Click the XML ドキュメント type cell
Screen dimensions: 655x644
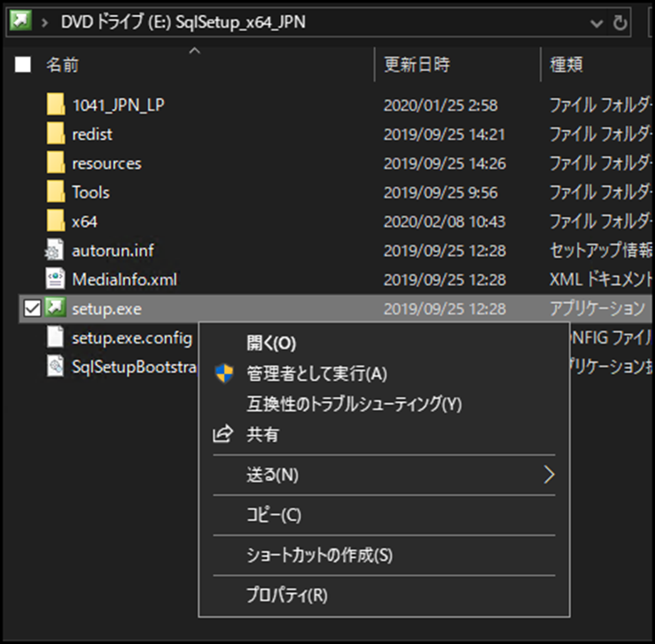click(x=601, y=280)
